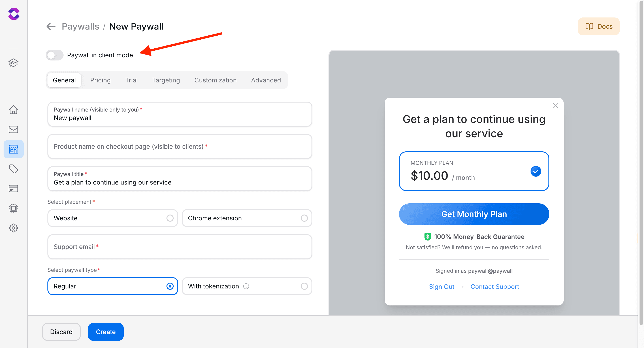The width and height of the screenshot is (644, 348).
Task: Click the Create button
Action: tap(105, 332)
